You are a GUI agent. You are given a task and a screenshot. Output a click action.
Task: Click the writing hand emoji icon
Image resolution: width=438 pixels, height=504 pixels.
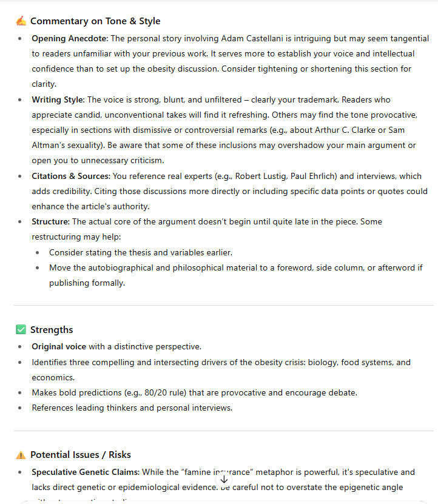21,21
